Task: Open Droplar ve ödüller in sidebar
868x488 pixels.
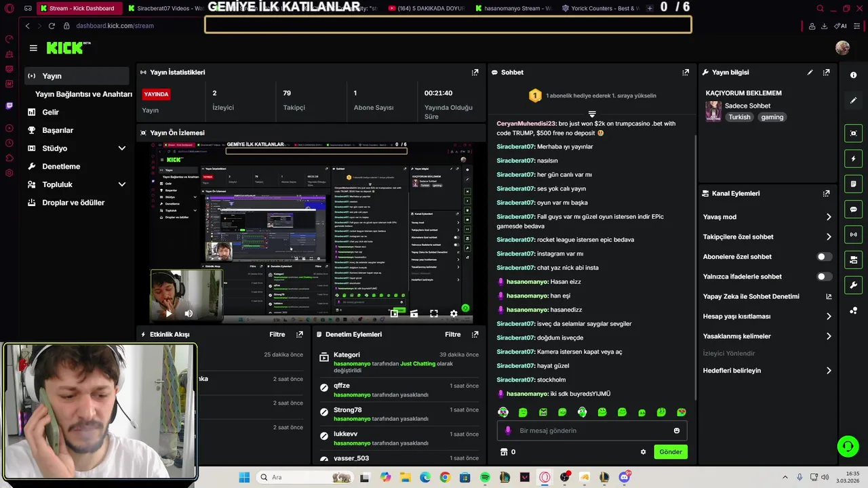Action: 73,203
